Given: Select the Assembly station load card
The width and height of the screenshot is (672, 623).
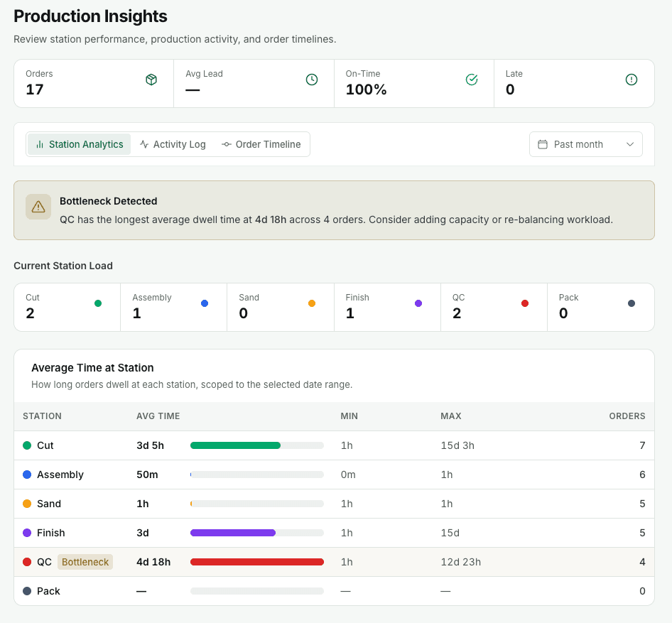Looking at the screenshot, I should (173, 307).
